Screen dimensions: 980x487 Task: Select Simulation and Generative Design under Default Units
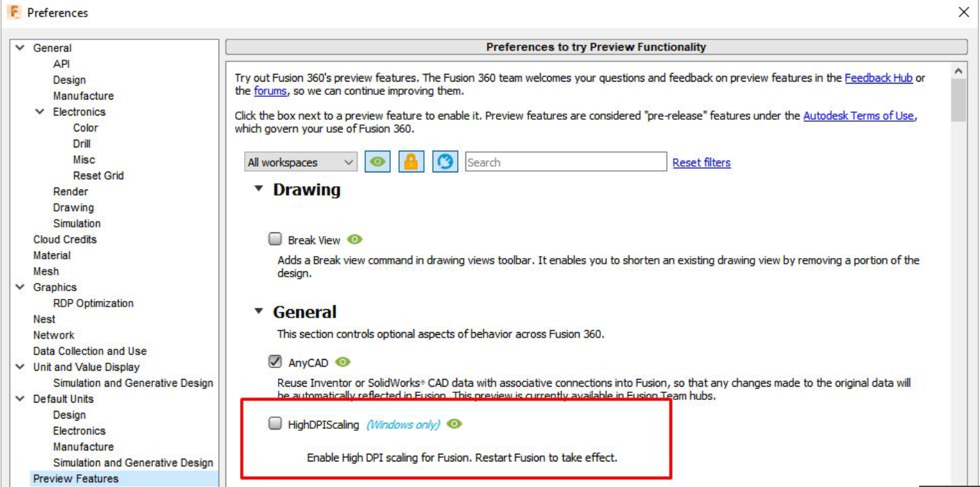coord(133,462)
